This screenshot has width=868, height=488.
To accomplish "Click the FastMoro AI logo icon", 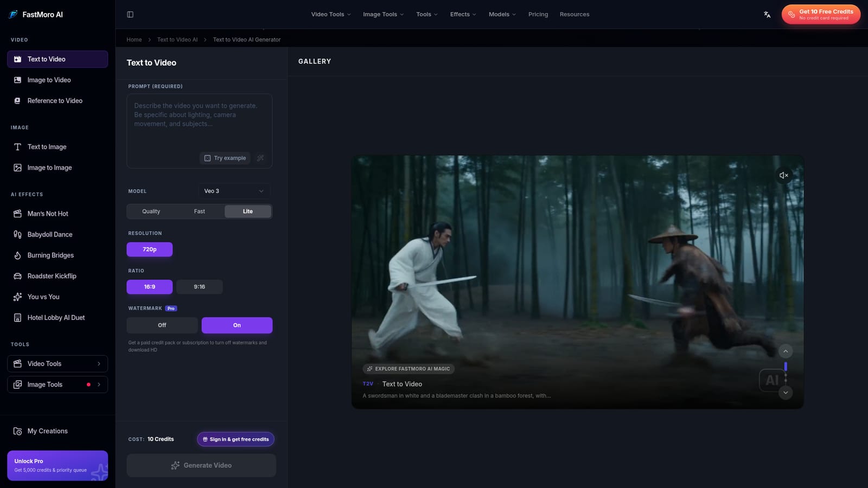I will click(x=13, y=15).
